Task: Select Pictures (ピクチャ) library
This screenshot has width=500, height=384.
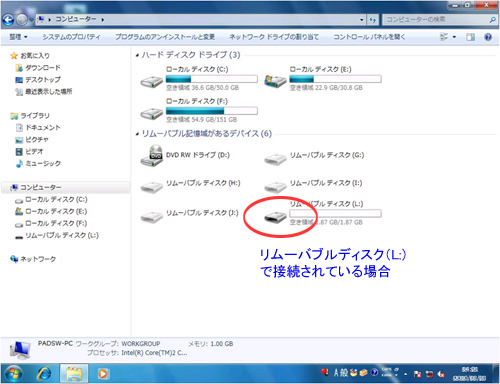Action: [32, 140]
